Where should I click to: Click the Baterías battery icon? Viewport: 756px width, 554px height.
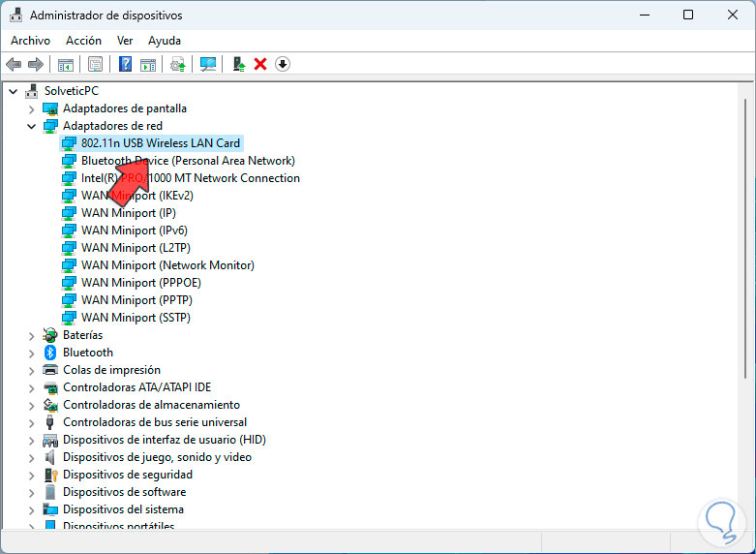(x=50, y=335)
